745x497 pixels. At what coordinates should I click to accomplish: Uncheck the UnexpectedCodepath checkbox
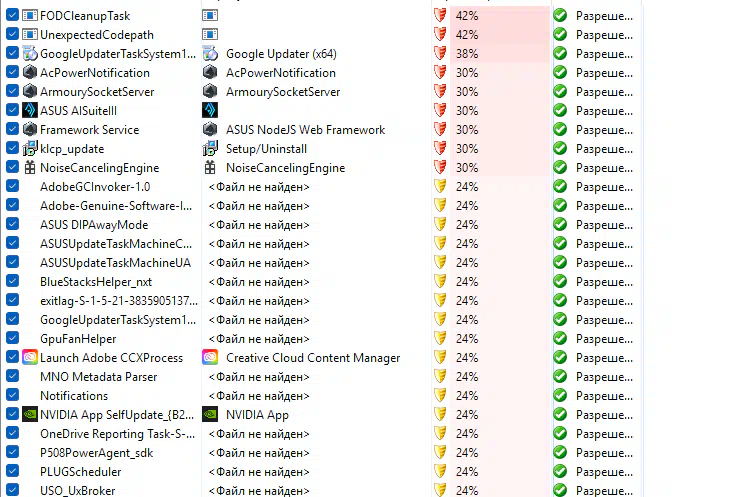12,34
